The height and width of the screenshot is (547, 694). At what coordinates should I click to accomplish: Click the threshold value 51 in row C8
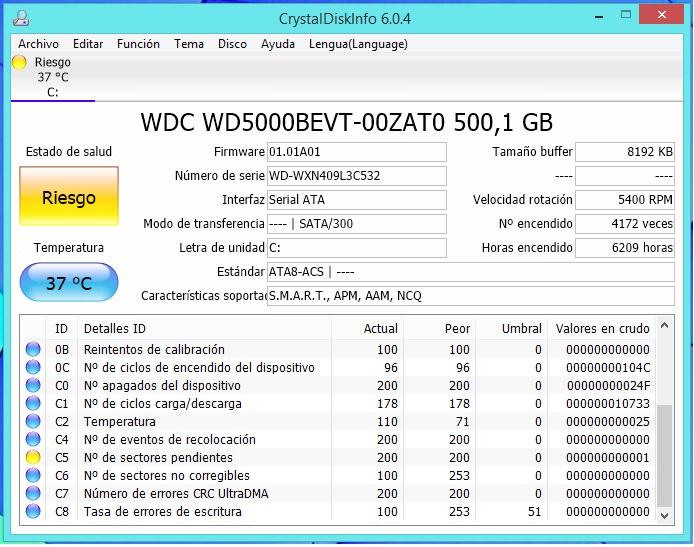click(535, 512)
